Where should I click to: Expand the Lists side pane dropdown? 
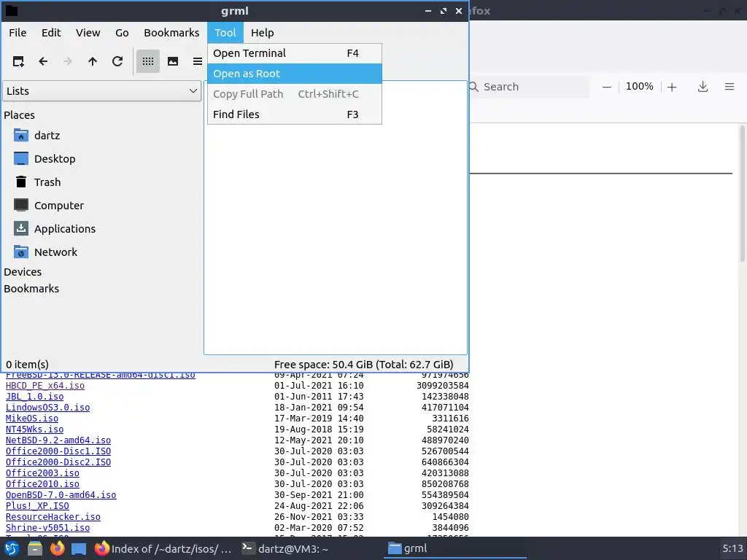[102, 91]
